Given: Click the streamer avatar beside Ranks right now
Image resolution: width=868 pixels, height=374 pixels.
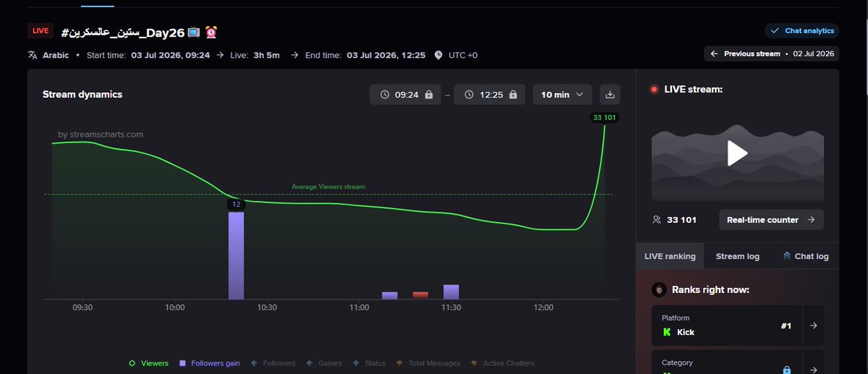Looking at the screenshot, I should 659,289.
